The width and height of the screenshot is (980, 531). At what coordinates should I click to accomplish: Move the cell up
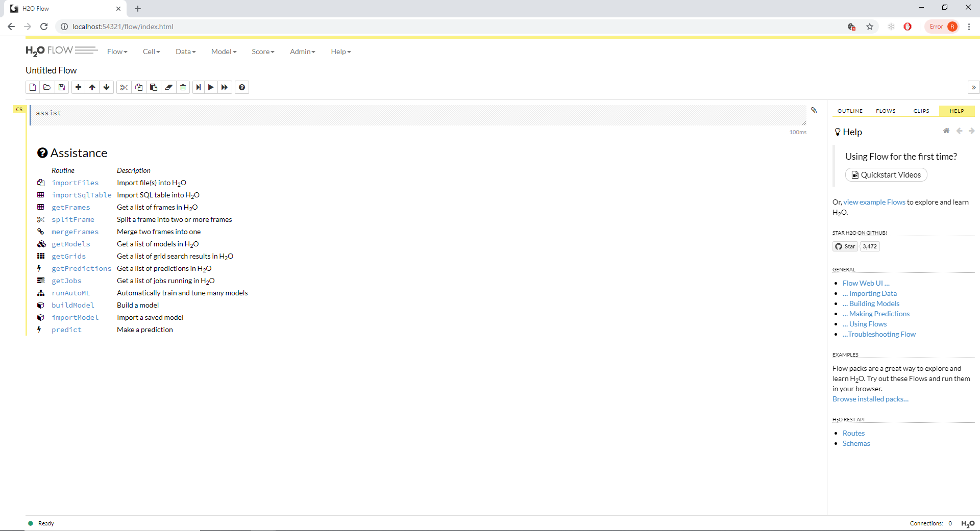[x=92, y=87]
